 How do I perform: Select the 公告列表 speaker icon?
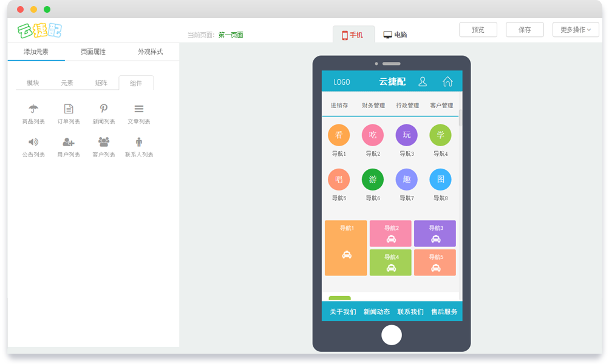pyautogui.click(x=33, y=143)
